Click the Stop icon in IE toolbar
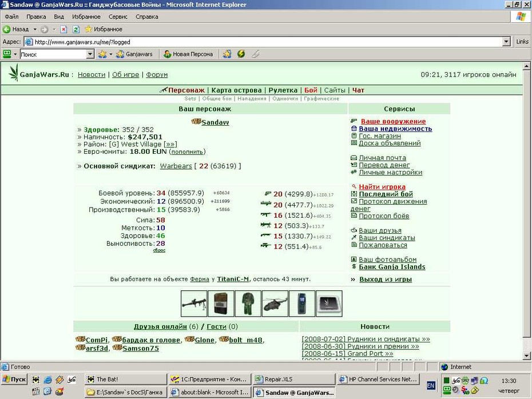 pyautogui.click(x=63, y=29)
